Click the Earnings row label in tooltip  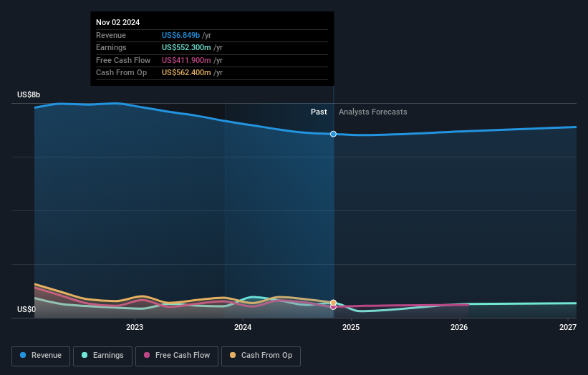coord(111,47)
